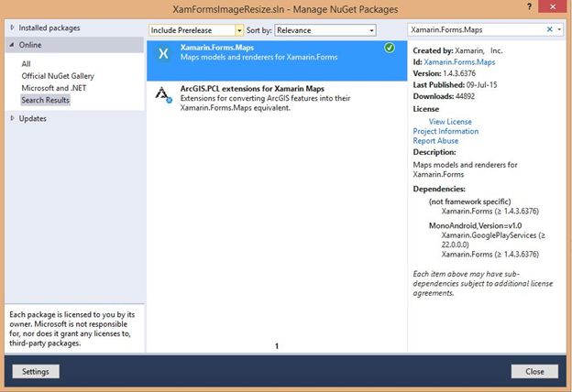The height and width of the screenshot is (392, 572).
Task: Clear the search box with the X icon
Action: [x=549, y=29]
